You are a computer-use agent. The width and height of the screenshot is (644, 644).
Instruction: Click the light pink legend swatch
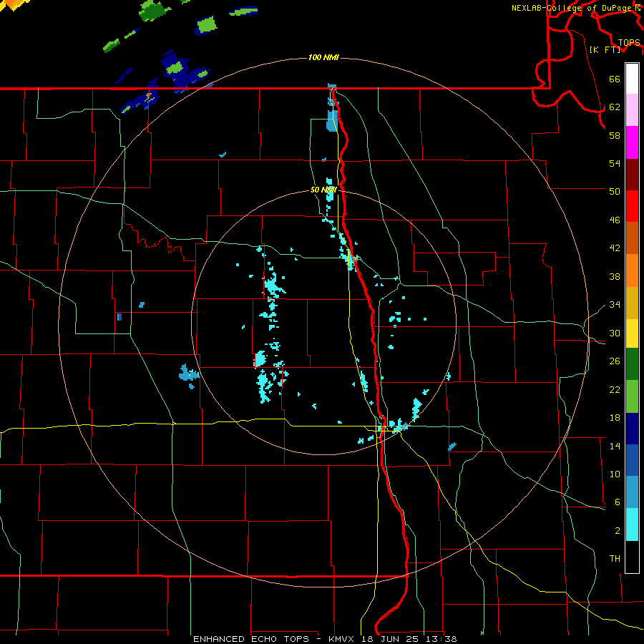(x=632, y=110)
